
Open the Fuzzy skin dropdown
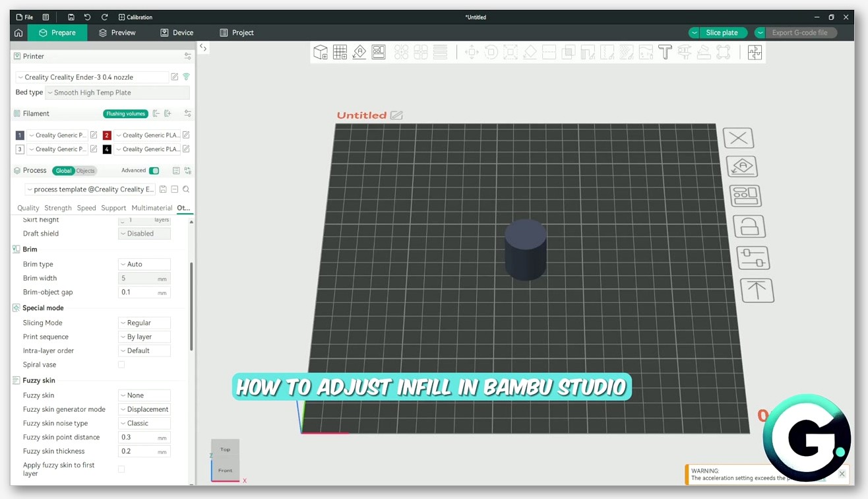[144, 395]
